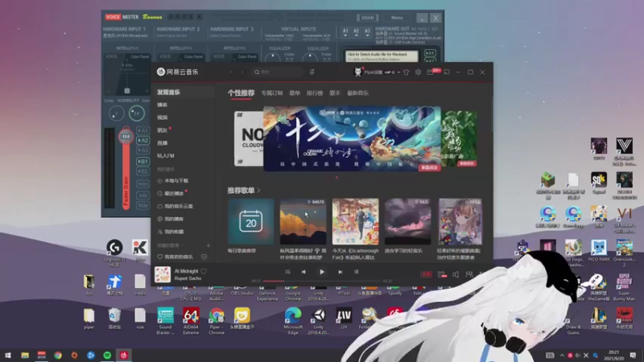Toggle B2 bus routing in Voicemeeter strip

tap(142, 171)
